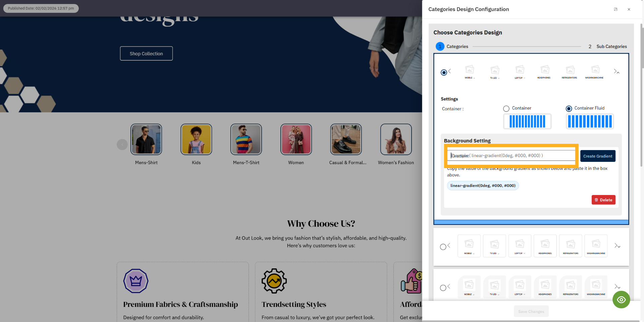Expand the third design settings chevron
Image resolution: width=644 pixels, height=322 pixels.
(619, 288)
